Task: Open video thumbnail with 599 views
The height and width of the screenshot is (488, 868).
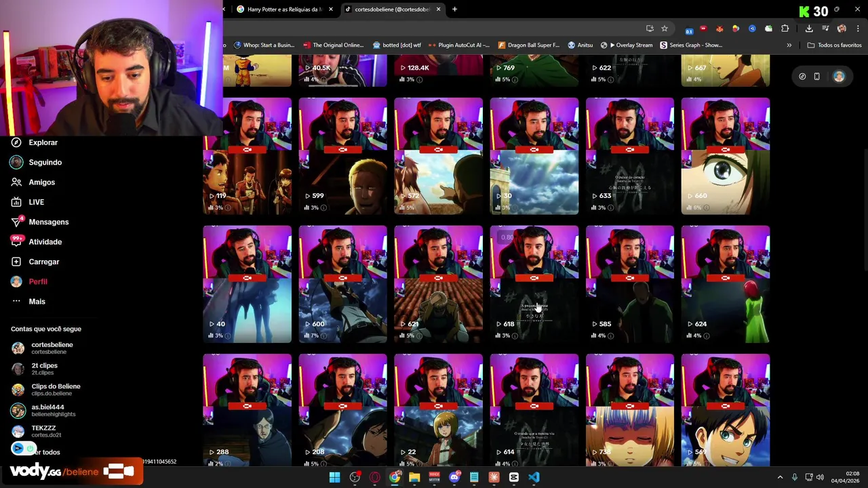Action: tap(343, 156)
